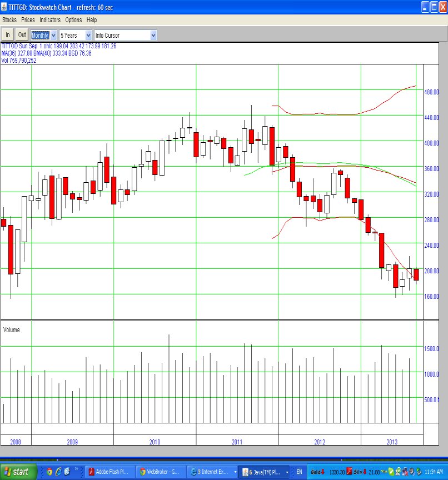
Task: Click the 360.00 price axis label
Action: coord(431,168)
